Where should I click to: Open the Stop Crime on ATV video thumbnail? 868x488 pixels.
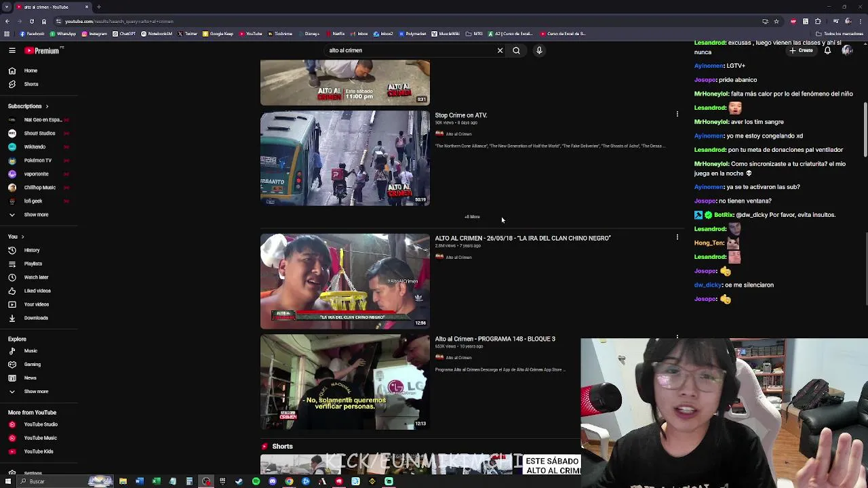pyautogui.click(x=345, y=159)
